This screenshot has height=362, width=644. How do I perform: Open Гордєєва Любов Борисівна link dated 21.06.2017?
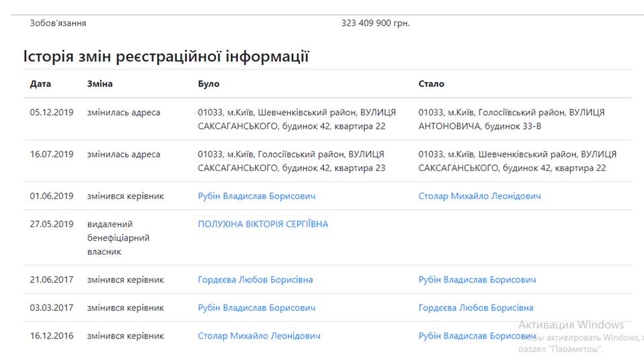[x=255, y=280]
